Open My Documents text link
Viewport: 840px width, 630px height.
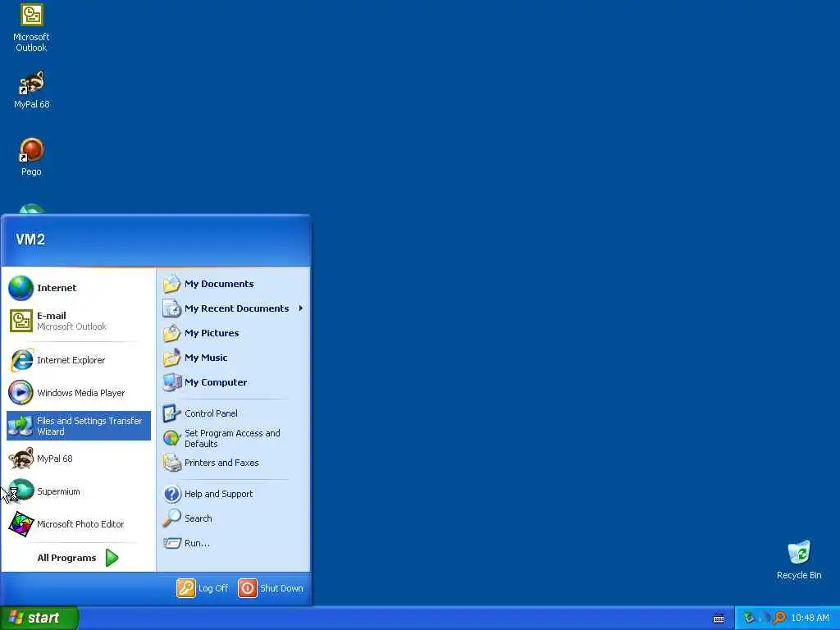tap(219, 283)
